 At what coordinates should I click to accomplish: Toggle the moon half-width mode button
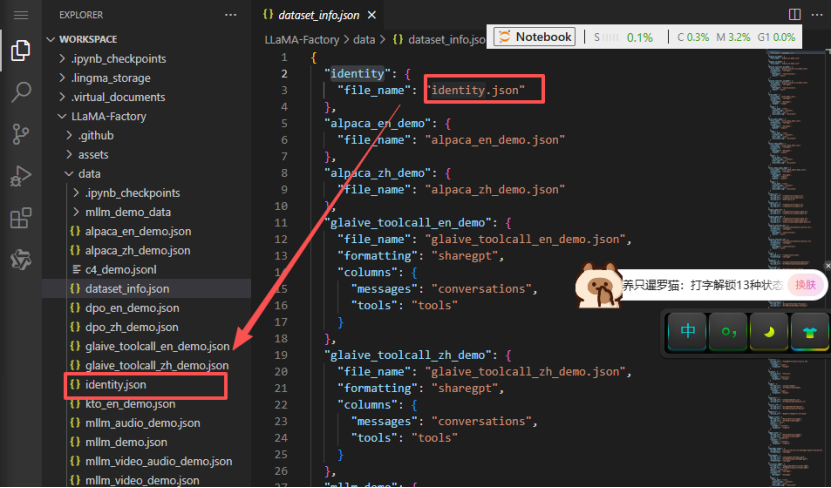pyautogui.click(x=769, y=331)
